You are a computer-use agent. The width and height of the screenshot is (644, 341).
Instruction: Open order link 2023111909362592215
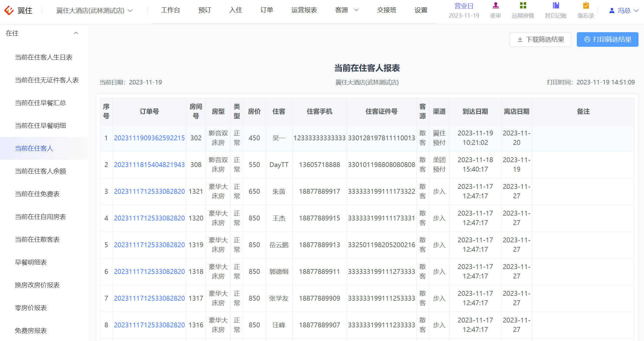[149, 138]
